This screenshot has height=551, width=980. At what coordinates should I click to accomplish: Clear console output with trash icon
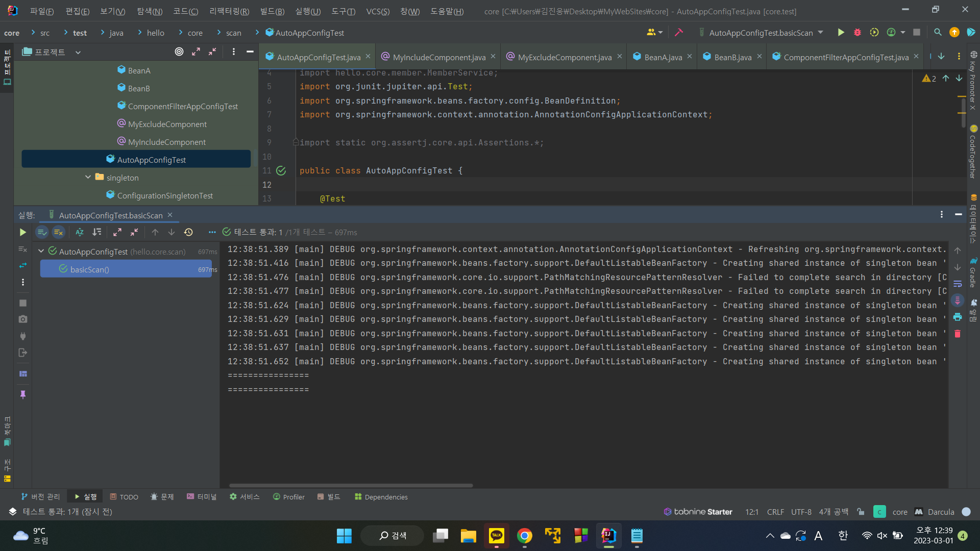coord(958,334)
